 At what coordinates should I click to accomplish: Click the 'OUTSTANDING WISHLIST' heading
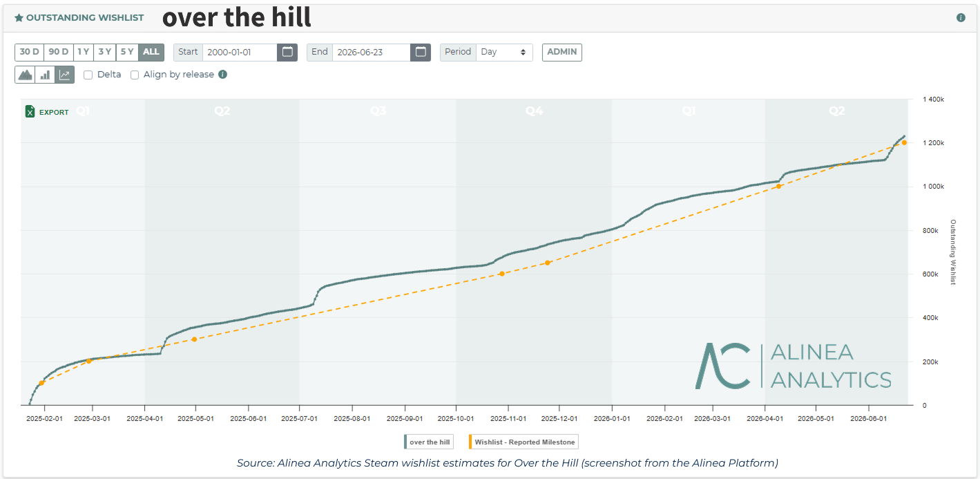[x=85, y=18]
